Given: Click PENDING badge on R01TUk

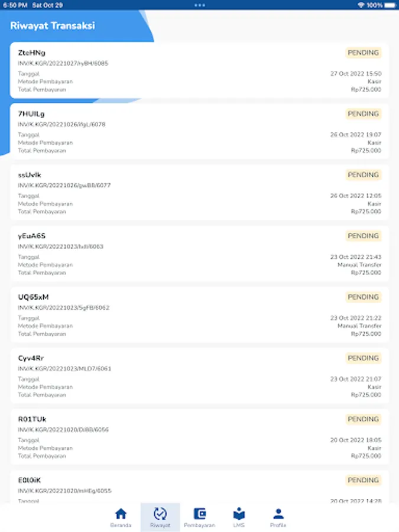Looking at the screenshot, I should (x=364, y=419).
